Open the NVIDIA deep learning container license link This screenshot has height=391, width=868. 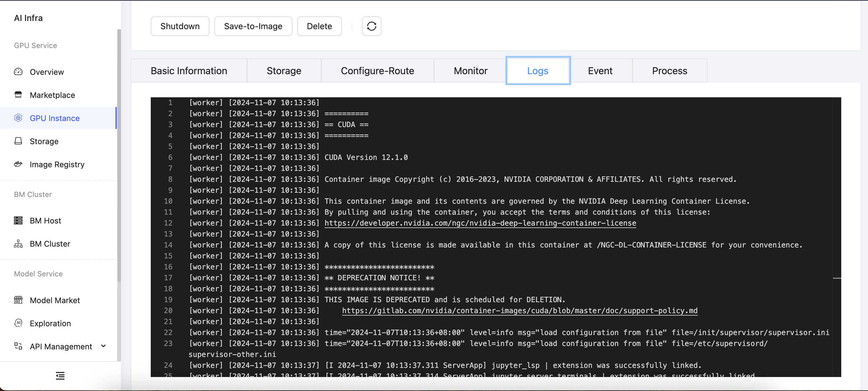[x=480, y=223]
